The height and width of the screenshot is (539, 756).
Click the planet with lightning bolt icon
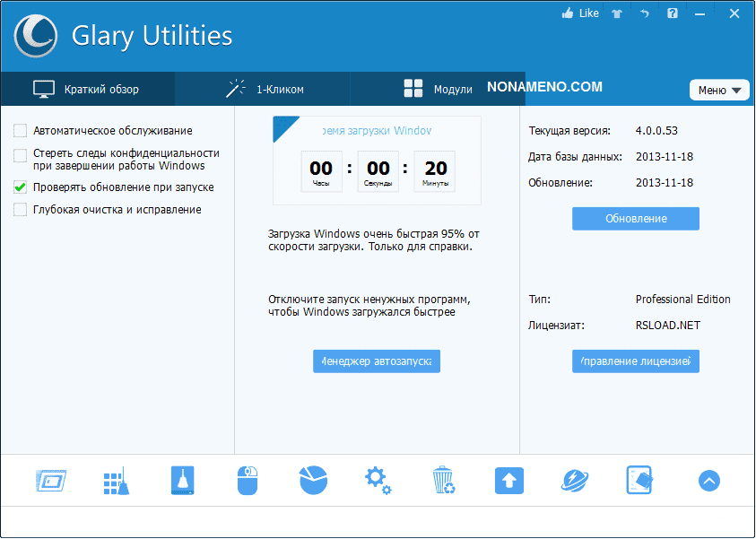click(x=575, y=481)
